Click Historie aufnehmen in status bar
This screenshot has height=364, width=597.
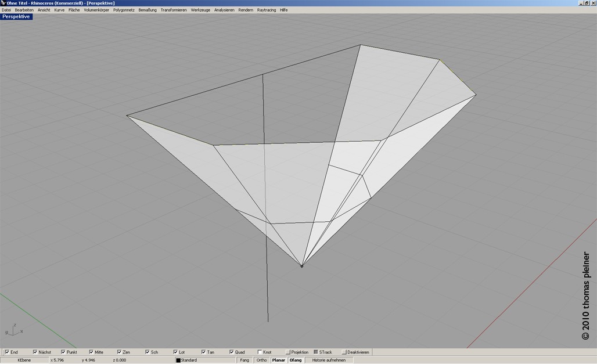(329, 360)
